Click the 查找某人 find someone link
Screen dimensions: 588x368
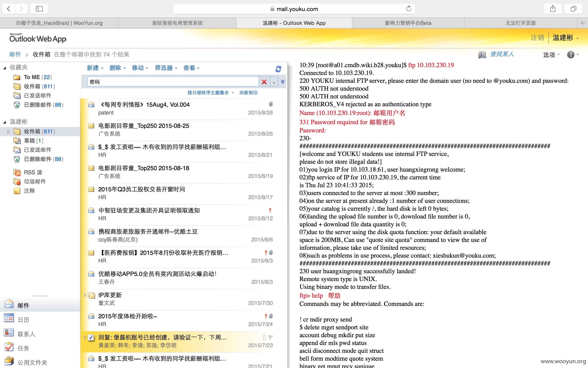[502, 54]
